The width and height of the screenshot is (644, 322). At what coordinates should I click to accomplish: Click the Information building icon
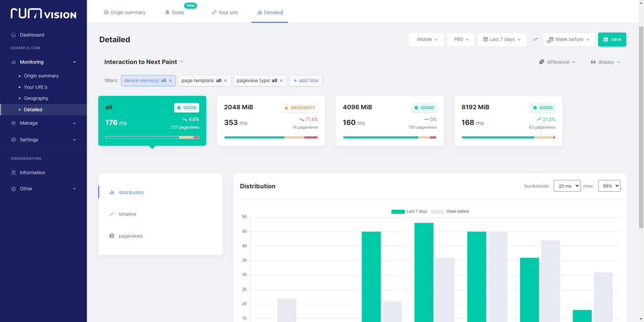(x=13, y=173)
